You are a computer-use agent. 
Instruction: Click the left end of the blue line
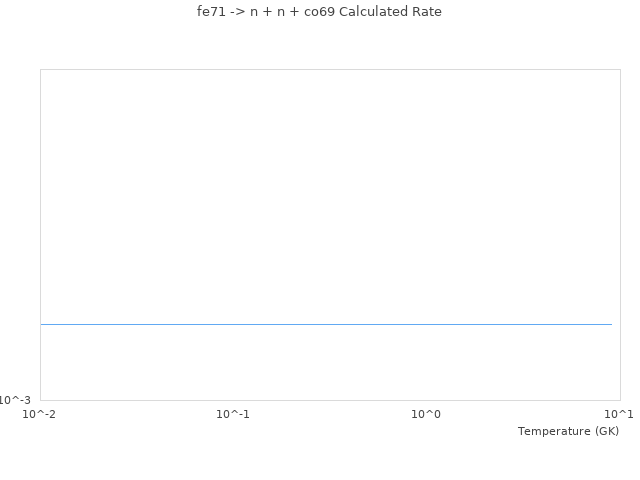42,324
